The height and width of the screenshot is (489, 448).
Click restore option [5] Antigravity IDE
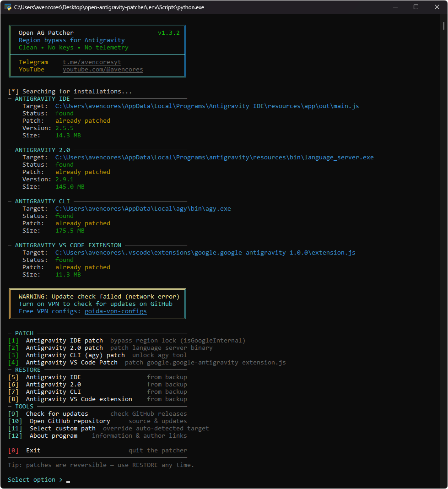click(44, 377)
